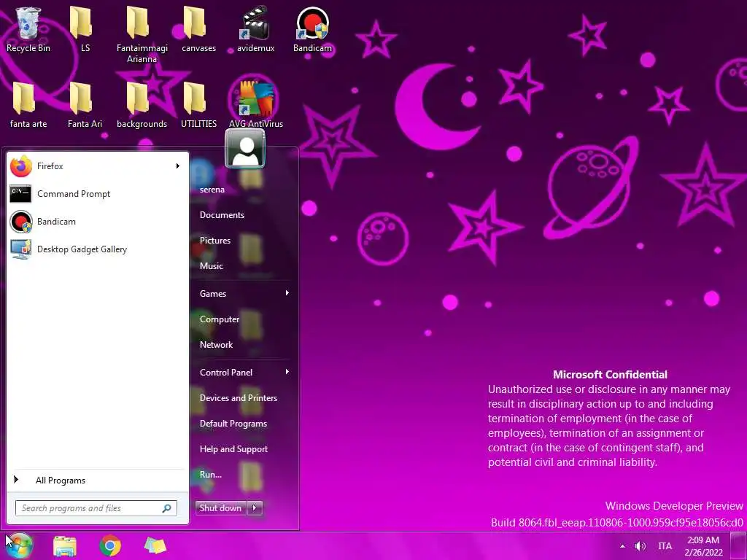
Task: Open Documents from Start menu
Action: pyautogui.click(x=222, y=215)
